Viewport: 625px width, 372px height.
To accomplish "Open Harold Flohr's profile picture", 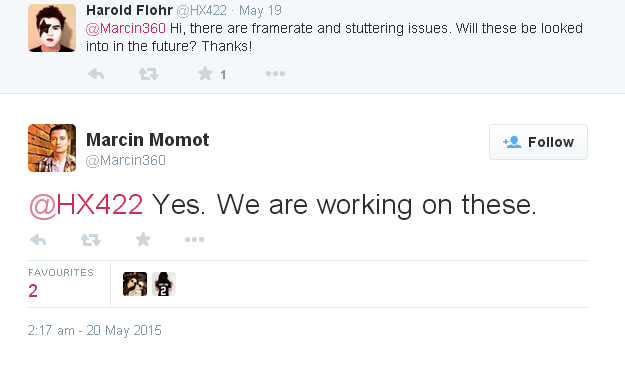I will [52, 28].
